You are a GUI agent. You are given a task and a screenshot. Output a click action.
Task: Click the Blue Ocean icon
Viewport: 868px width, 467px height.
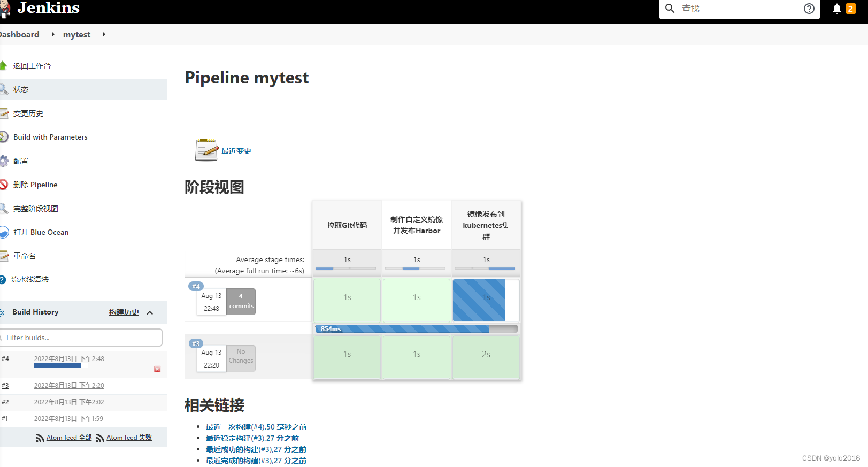(x=4, y=232)
